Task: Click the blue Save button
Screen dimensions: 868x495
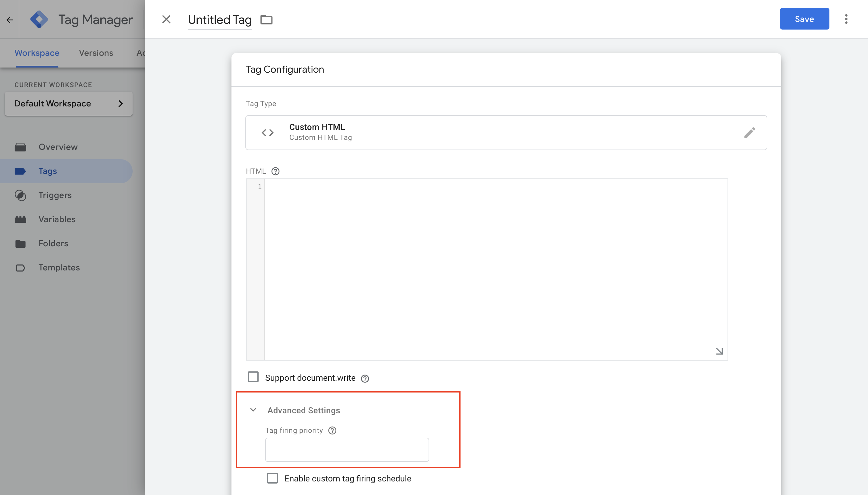Action: tap(804, 19)
